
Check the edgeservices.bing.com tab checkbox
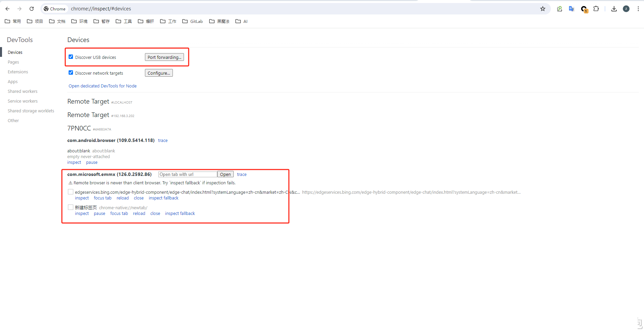pyautogui.click(x=71, y=192)
